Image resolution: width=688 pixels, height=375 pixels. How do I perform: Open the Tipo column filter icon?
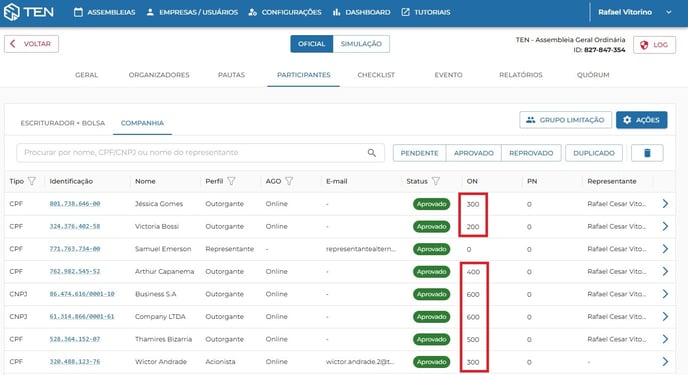32,181
